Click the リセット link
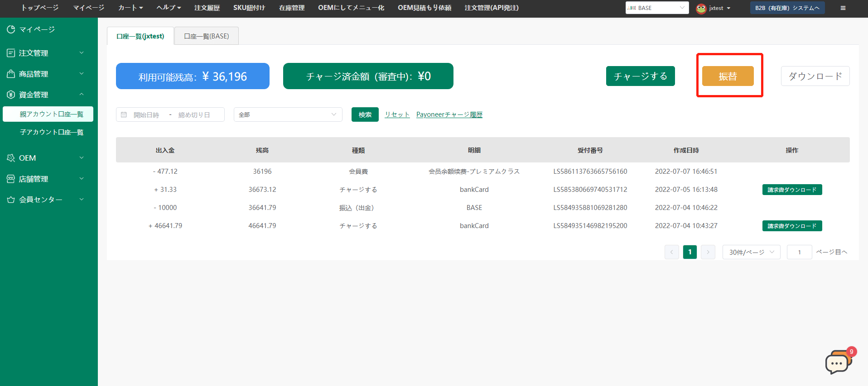 (x=397, y=114)
